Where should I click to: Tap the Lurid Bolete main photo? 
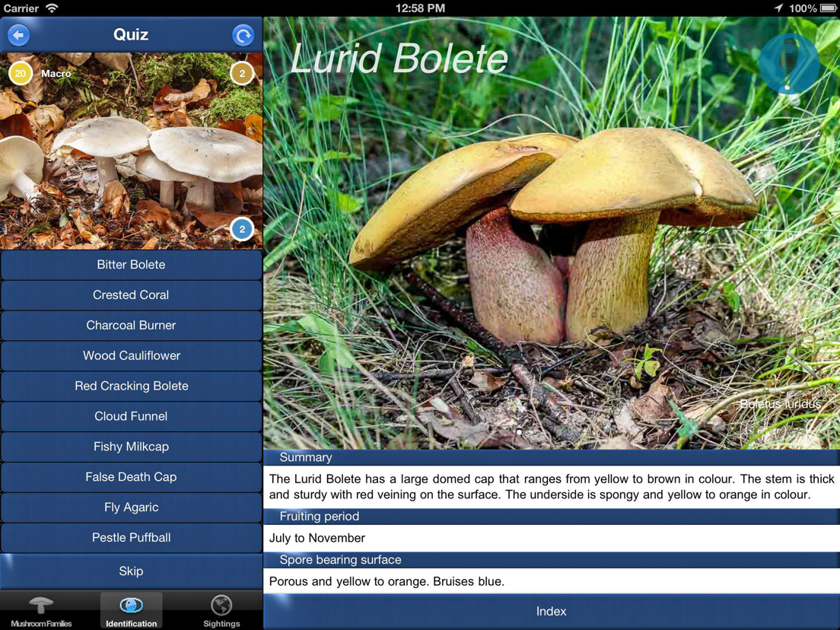tap(551, 233)
